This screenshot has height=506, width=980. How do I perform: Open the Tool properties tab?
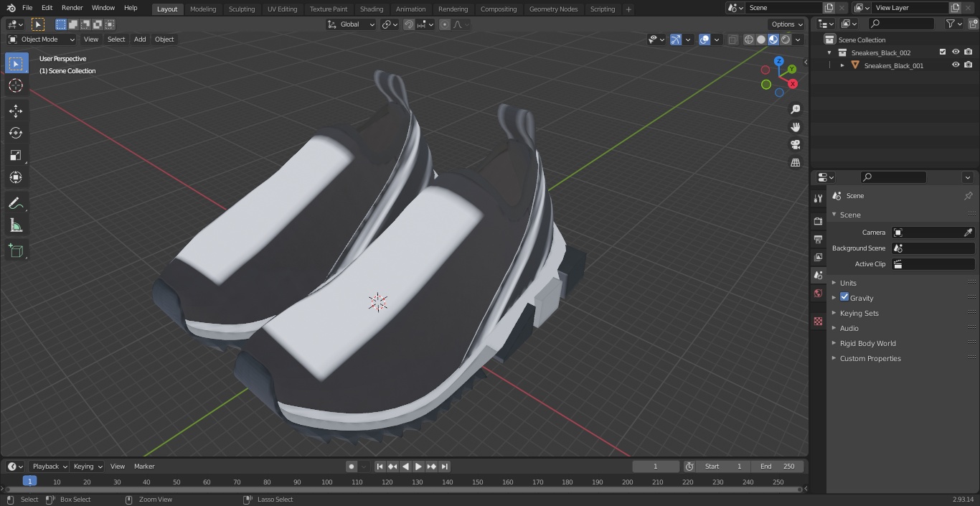[x=818, y=198]
